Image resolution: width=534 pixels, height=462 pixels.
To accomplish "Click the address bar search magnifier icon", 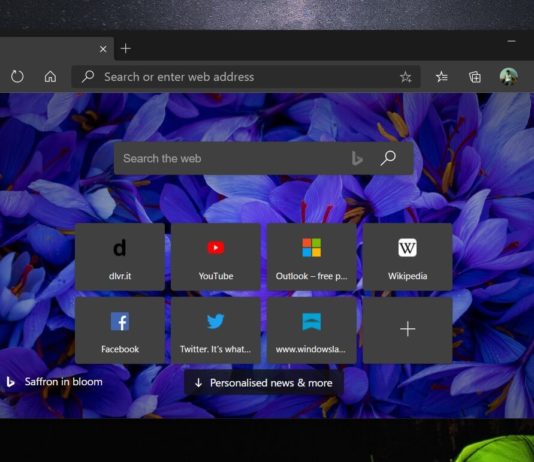I will tap(88, 77).
